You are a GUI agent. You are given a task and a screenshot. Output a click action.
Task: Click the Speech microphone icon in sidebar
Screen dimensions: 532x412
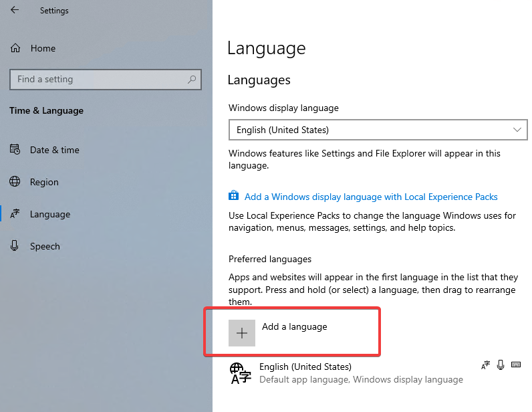pos(14,245)
